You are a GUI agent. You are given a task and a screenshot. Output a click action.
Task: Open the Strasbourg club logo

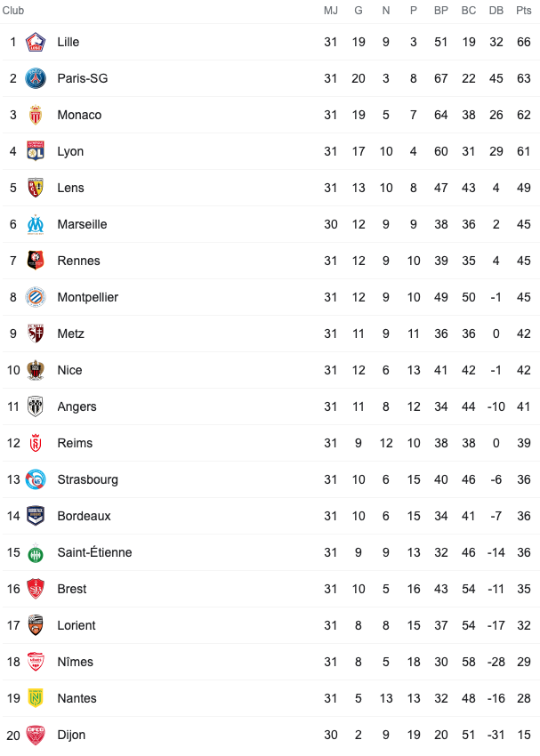pos(36,479)
